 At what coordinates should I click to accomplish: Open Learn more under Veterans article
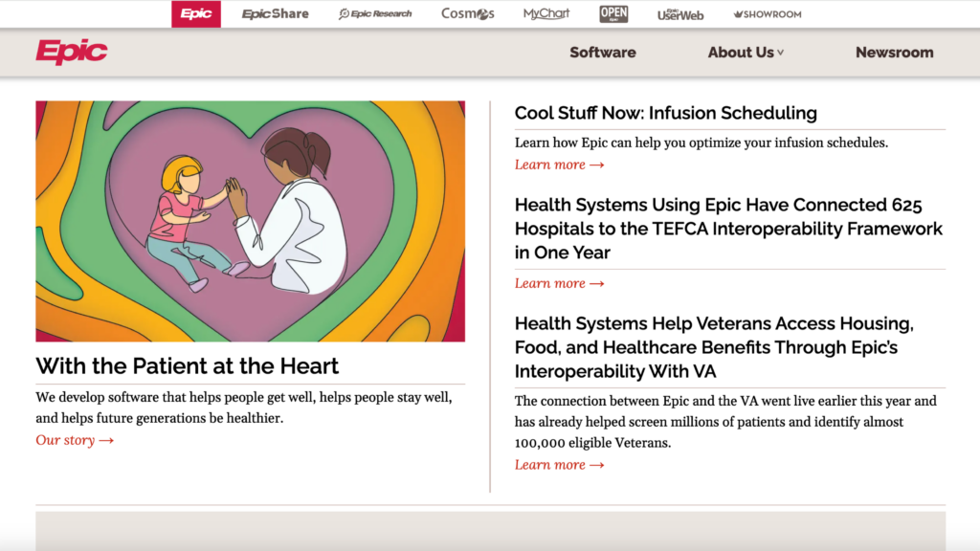click(559, 464)
